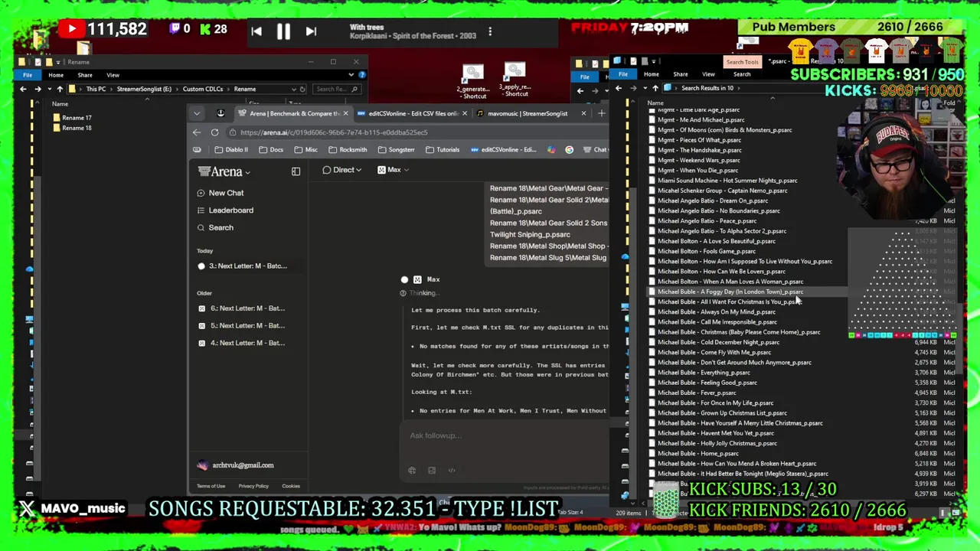980x551 pixels.
Task: Toggle the Arena sidebar panel
Action: (296, 172)
